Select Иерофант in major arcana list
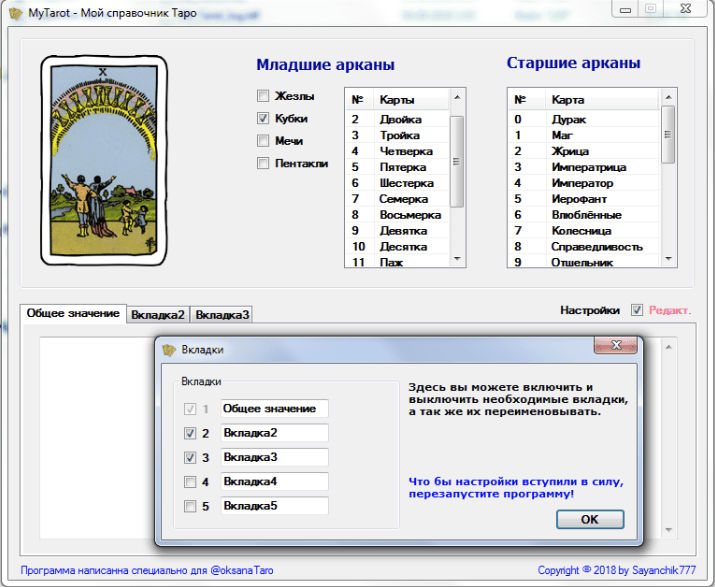This screenshot has height=587, width=715. [x=584, y=199]
